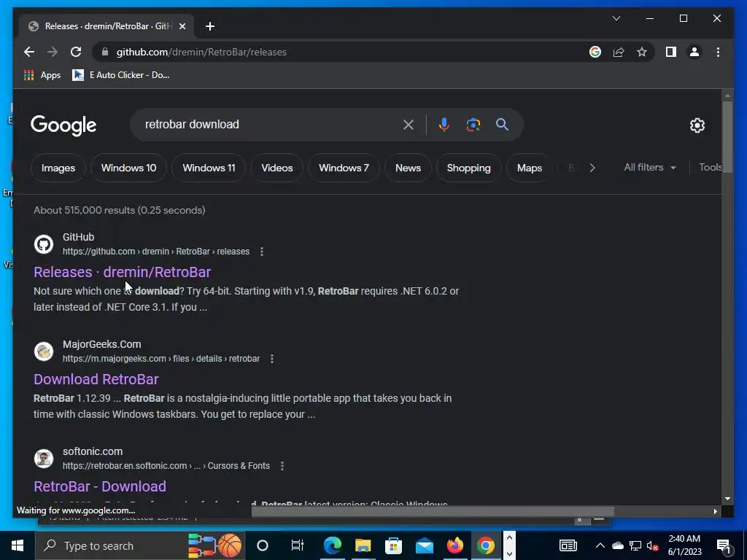Open the GitHub result options three-dot menu
The height and width of the screenshot is (560, 747).
click(262, 252)
